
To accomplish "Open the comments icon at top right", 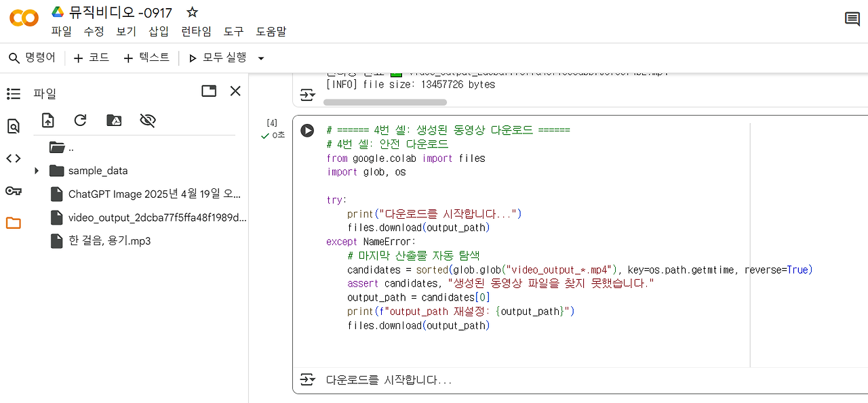I will pos(852,19).
